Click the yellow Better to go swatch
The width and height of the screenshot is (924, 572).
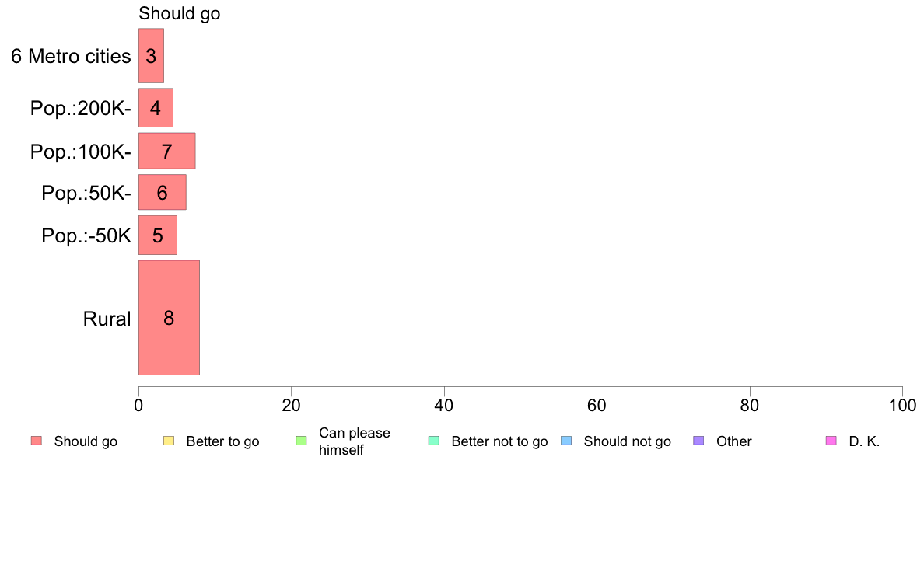click(169, 441)
